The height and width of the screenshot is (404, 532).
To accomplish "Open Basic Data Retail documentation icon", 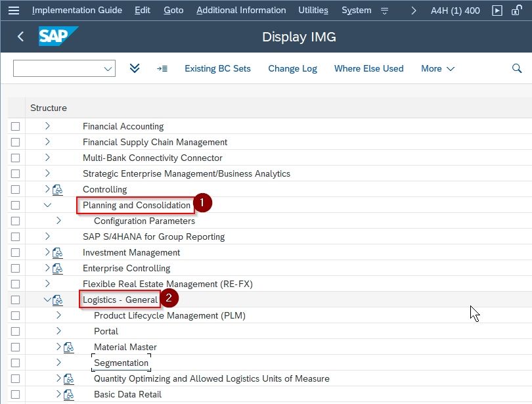I will (69, 395).
